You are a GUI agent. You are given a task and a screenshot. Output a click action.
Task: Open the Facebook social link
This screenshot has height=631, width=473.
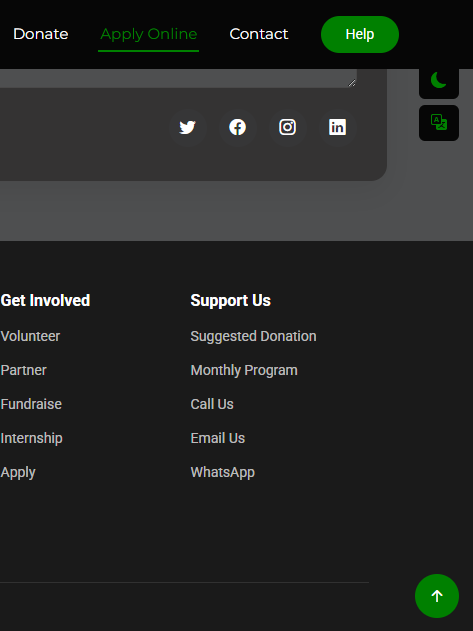coord(238,128)
